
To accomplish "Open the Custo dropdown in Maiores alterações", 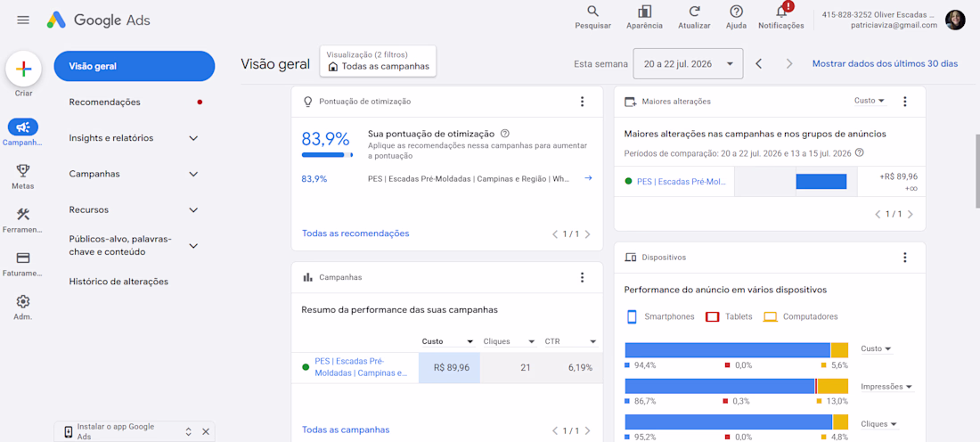I will (x=870, y=101).
